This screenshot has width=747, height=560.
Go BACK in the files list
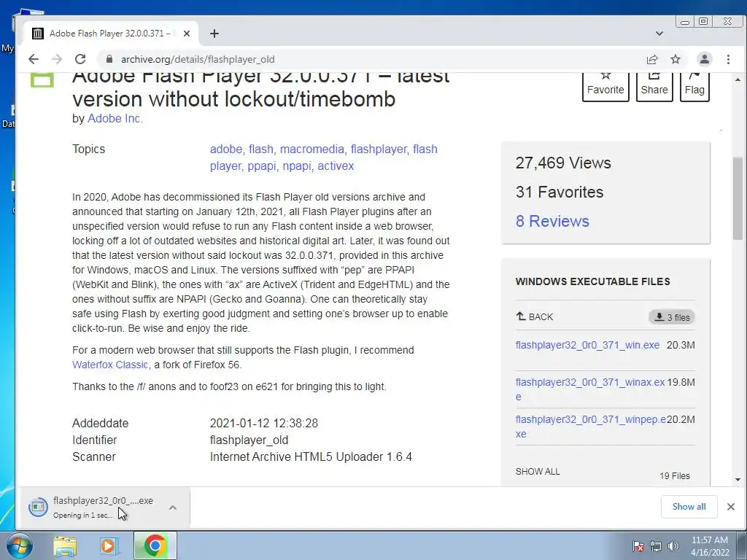pos(535,316)
